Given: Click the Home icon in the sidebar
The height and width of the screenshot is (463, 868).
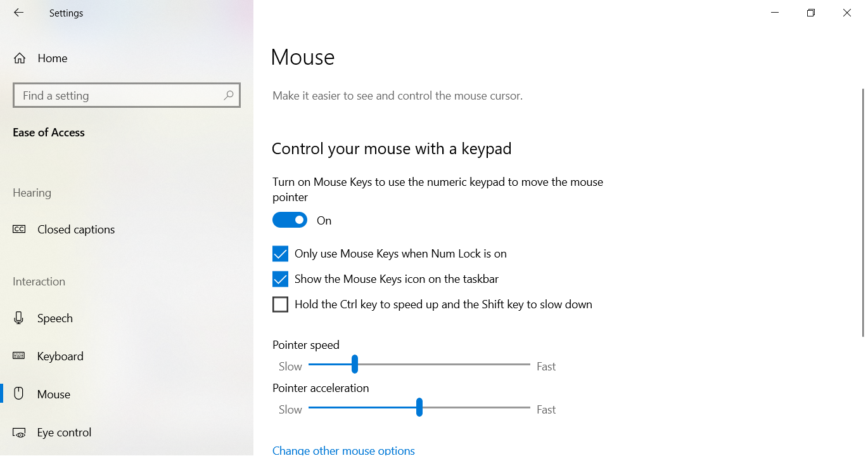Looking at the screenshot, I should pyautogui.click(x=20, y=58).
